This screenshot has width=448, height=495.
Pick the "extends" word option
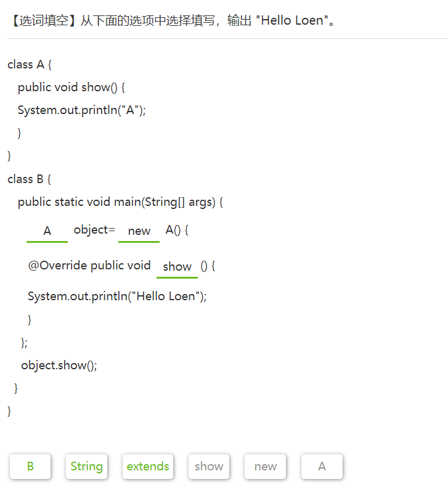click(148, 467)
